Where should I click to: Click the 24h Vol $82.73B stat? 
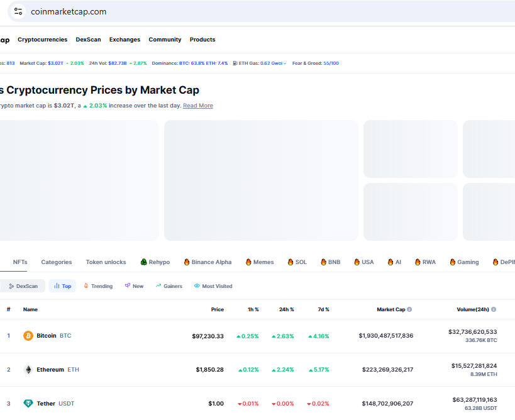tap(118, 63)
